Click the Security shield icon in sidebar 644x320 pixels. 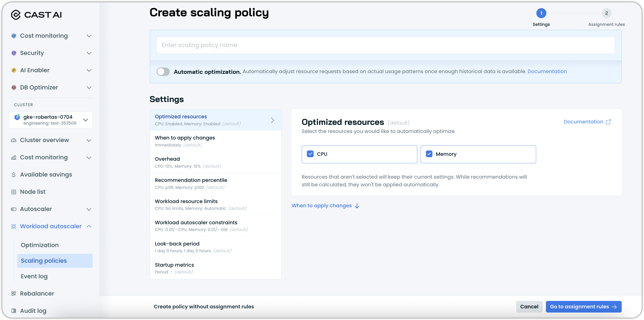[x=14, y=53]
